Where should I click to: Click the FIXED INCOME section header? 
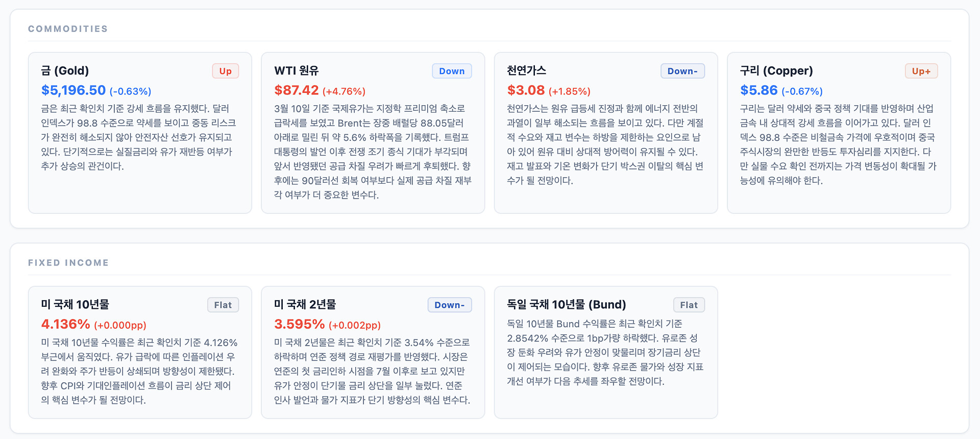(68, 262)
